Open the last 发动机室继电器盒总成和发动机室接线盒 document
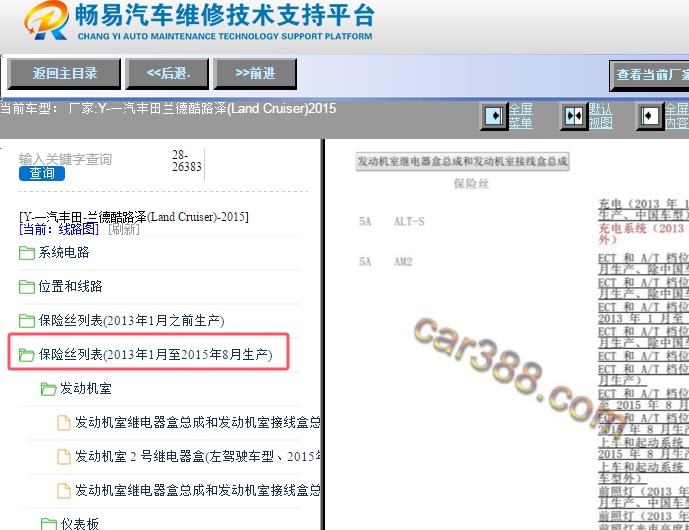Viewport: 689px width, 530px height. [197, 490]
